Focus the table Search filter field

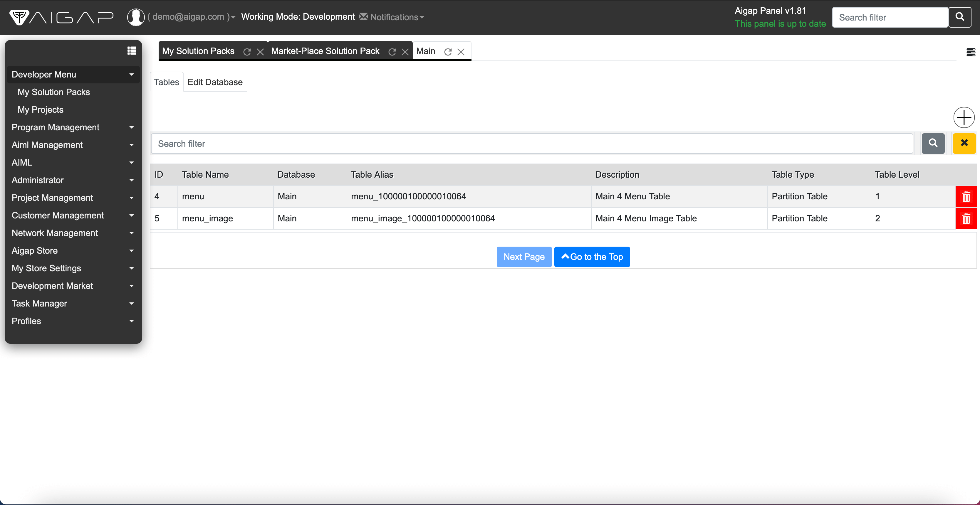[532, 143]
